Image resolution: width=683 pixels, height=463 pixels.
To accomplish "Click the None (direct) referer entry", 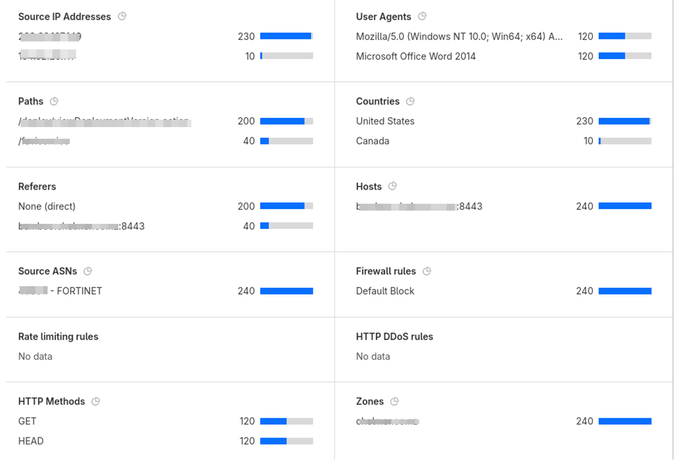I will point(47,206).
